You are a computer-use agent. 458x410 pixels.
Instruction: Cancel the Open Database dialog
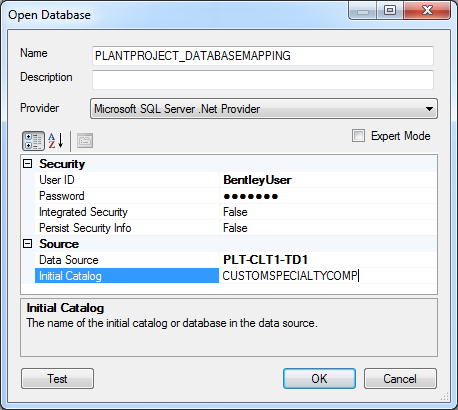coord(400,378)
